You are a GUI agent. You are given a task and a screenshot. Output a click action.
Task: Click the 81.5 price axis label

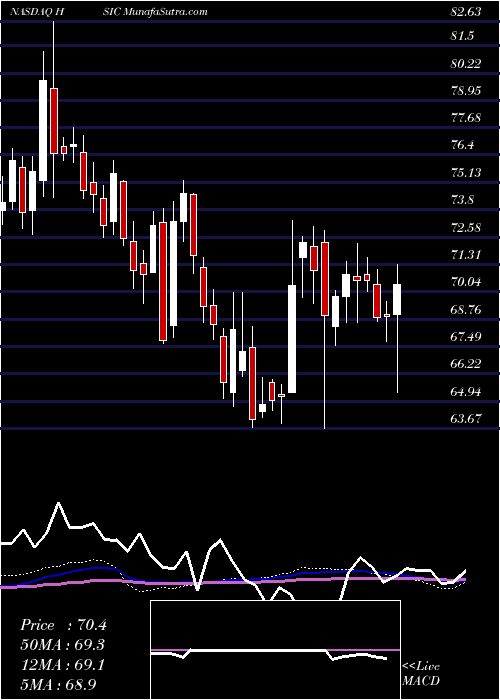[x=462, y=37]
